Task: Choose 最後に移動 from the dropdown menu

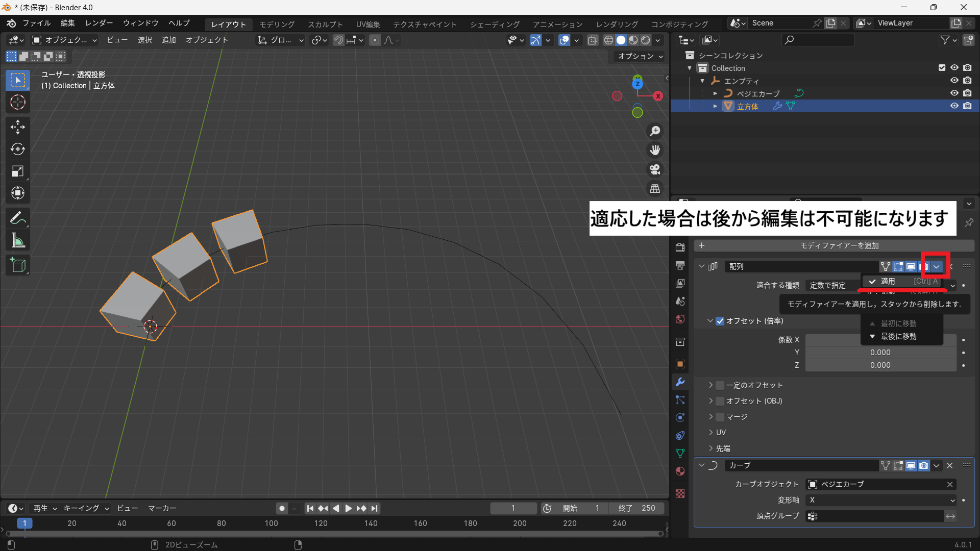Action: (898, 336)
